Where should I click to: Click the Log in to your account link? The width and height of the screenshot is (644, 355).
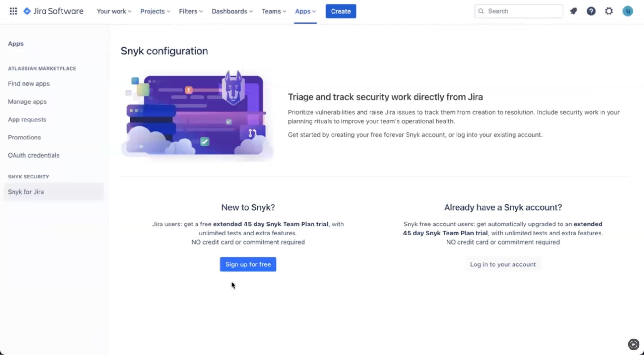pos(503,264)
